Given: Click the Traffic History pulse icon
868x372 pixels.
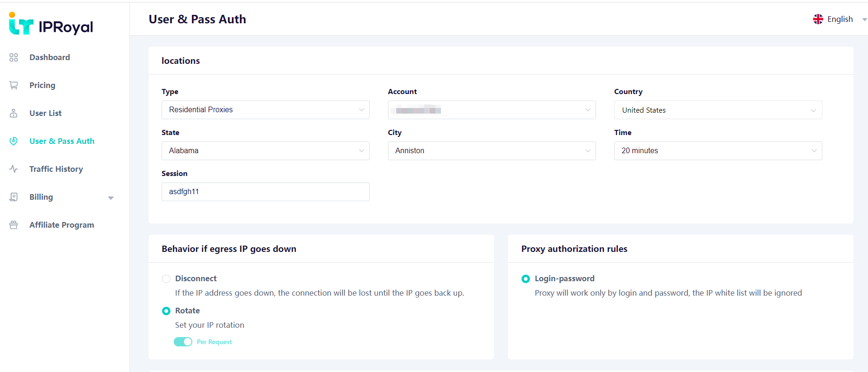Looking at the screenshot, I should pos(14,169).
